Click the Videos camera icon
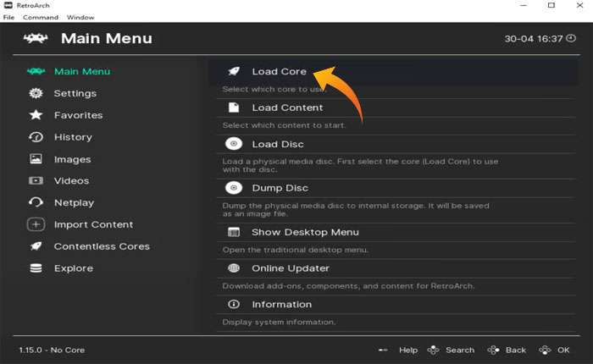The height and width of the screenshot is (364, 593). click(x=36, y=181)
